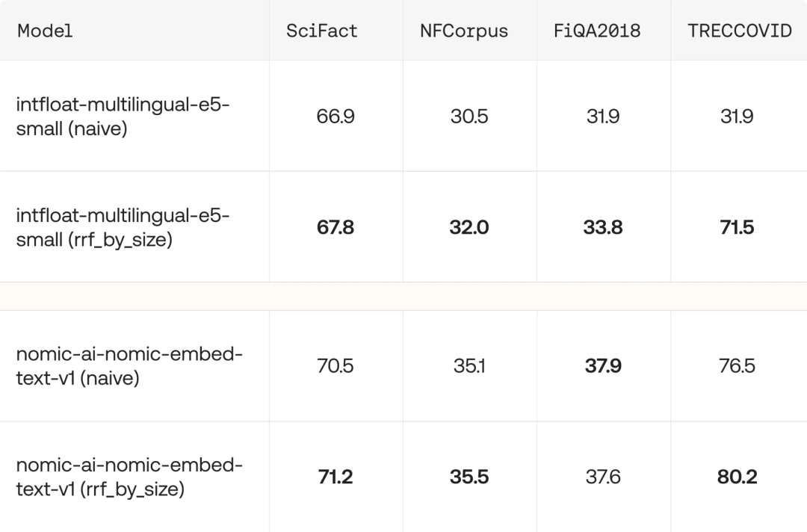Click the SciFact column header
Viewport: 807px width, 532px height.
pyautogui.click(x=322, y=31)
